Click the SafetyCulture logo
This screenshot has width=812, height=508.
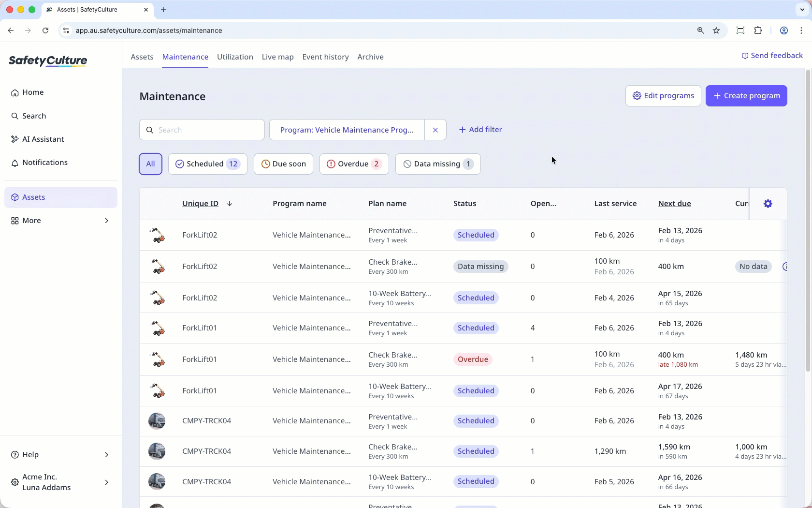pos(48,61)
